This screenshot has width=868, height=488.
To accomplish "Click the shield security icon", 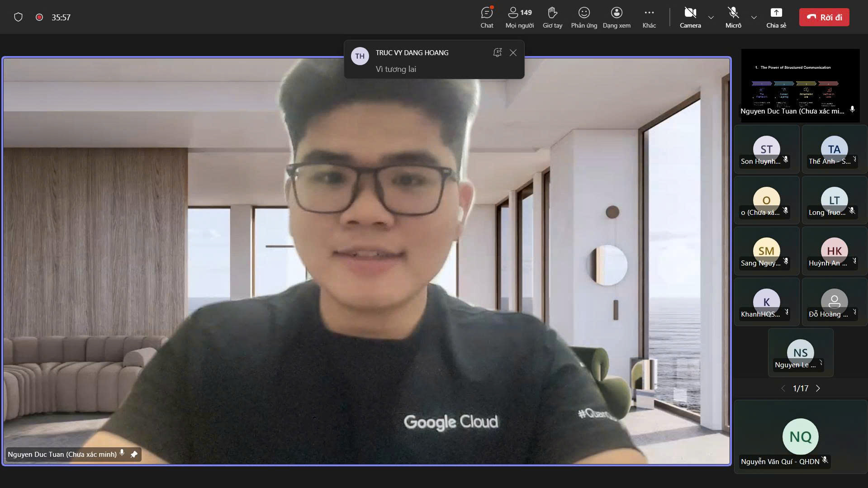I will [x=18, y=17].
